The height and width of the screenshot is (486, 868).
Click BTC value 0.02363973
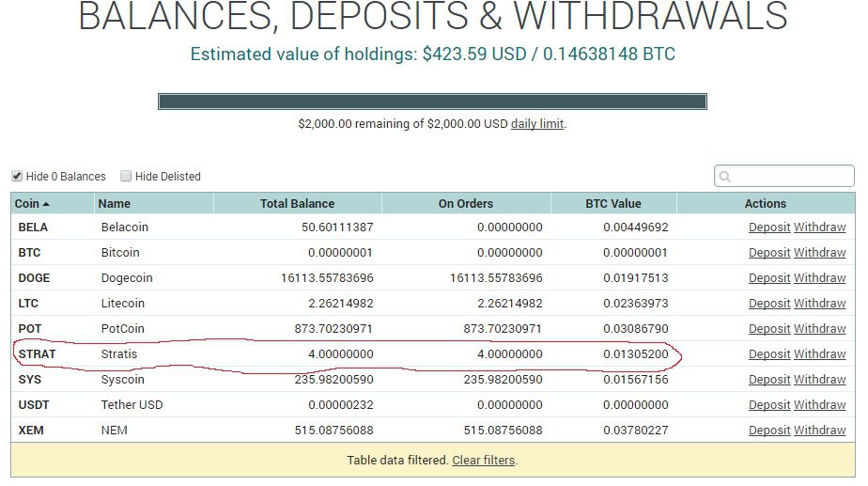635,304
